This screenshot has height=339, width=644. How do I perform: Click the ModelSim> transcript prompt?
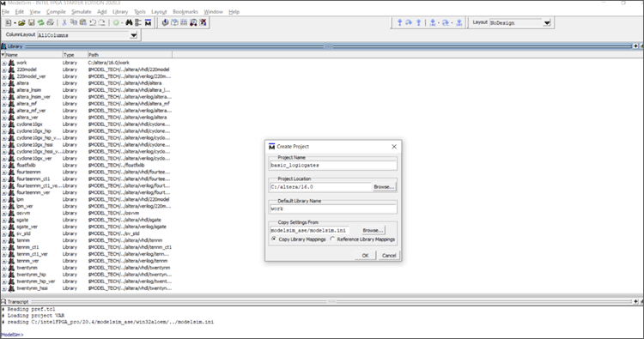[x=12, y=335]
